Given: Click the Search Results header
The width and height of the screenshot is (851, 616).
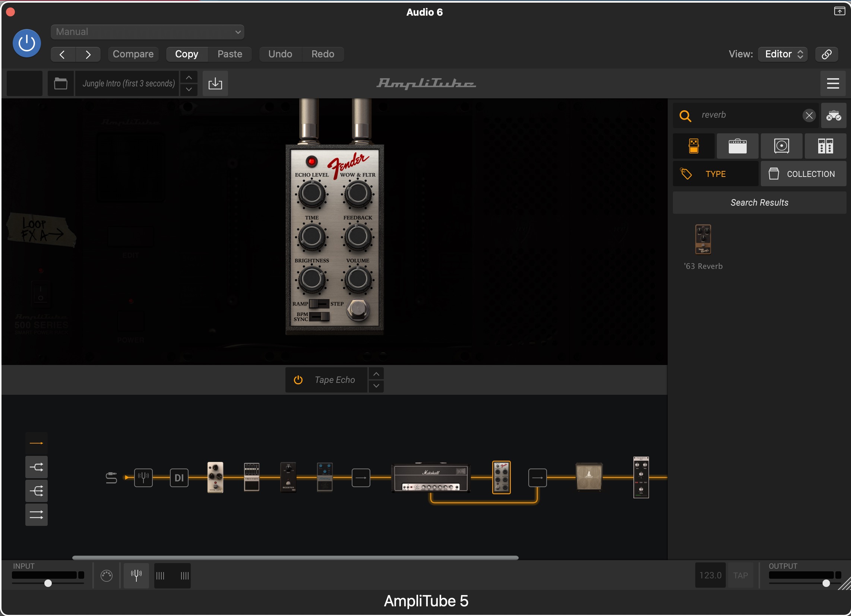Looking at the screenshot, I should (x=759, y=203).
